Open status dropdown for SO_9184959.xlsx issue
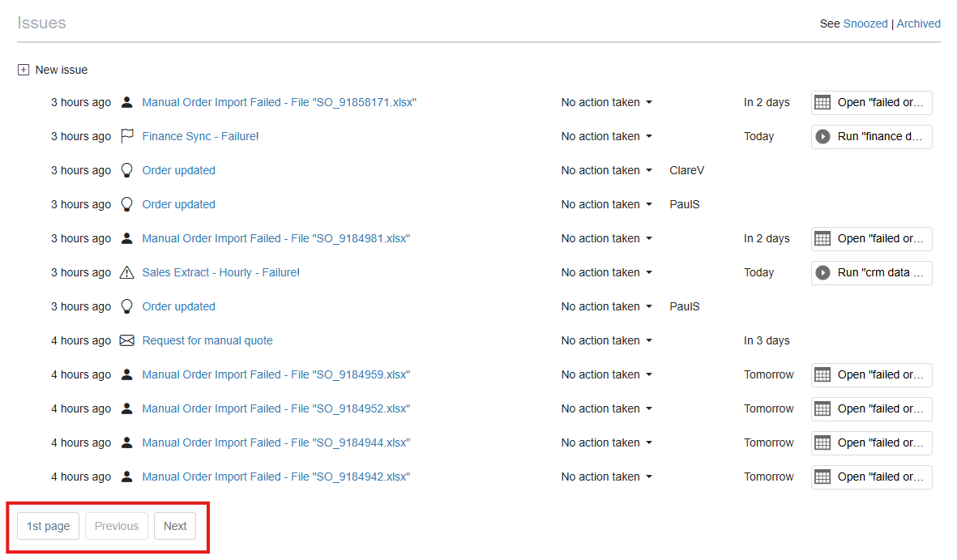 (607, 374)
